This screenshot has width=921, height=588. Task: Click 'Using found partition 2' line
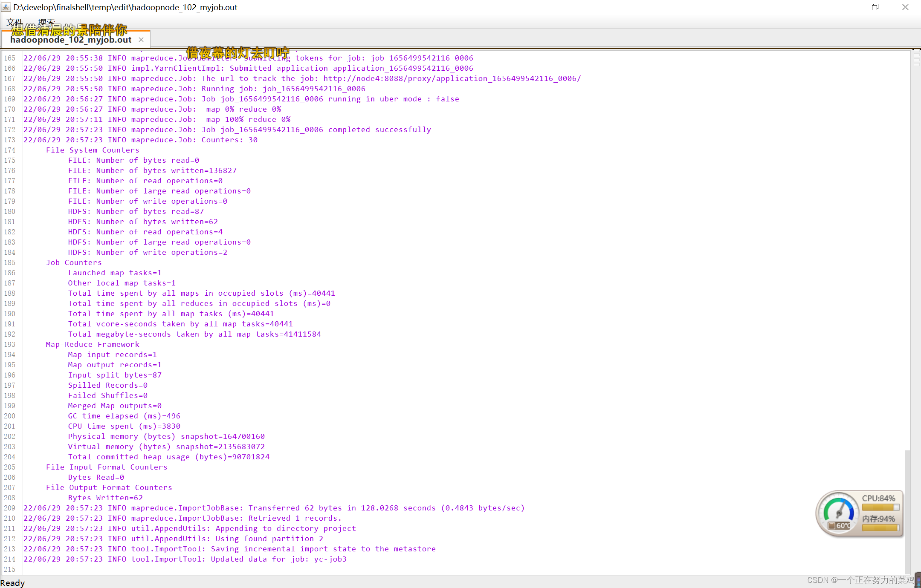(174, 539)
